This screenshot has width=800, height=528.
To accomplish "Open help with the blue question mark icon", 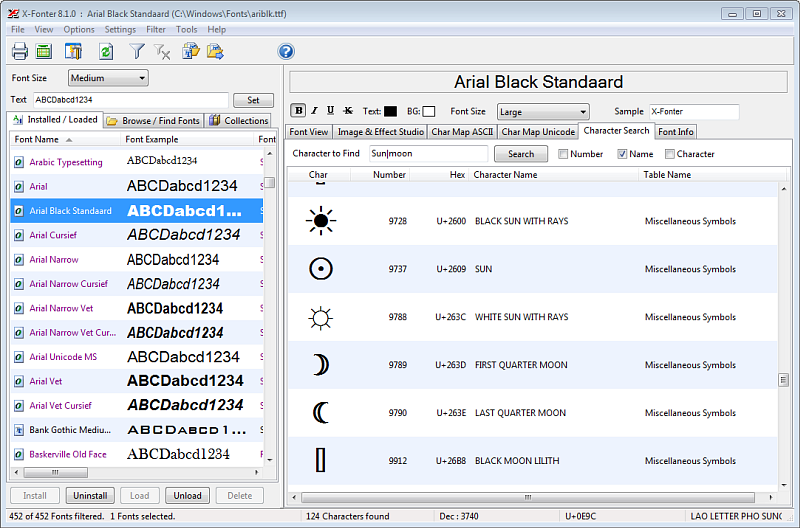I will click(286, 51).
